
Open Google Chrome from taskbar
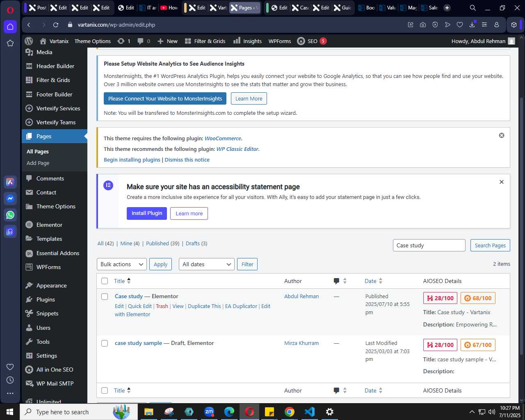click(290, 412)
